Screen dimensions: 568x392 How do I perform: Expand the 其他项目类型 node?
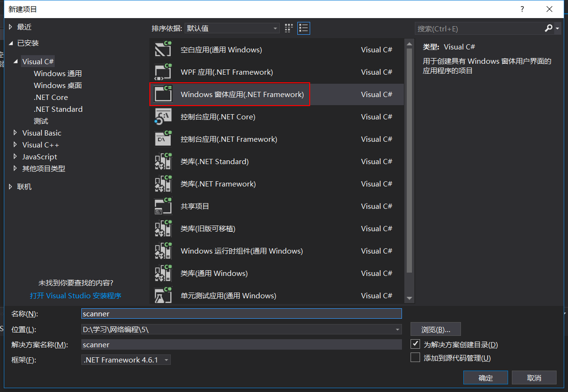click(x=15, y=168)
